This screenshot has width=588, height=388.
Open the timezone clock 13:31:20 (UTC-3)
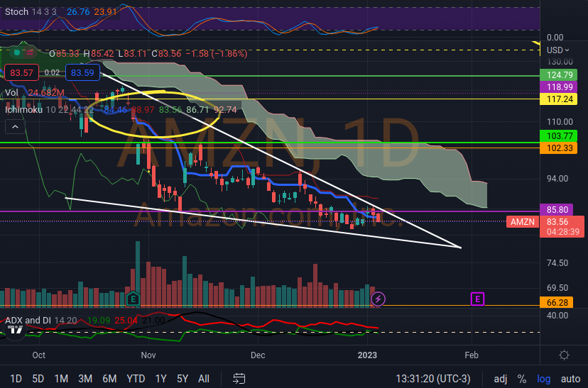432,379
